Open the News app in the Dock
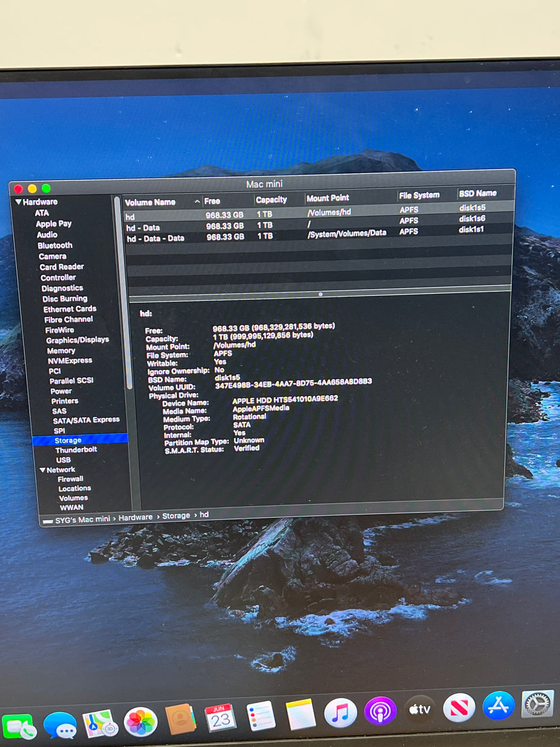560x747 pixels. pos(459,707)
